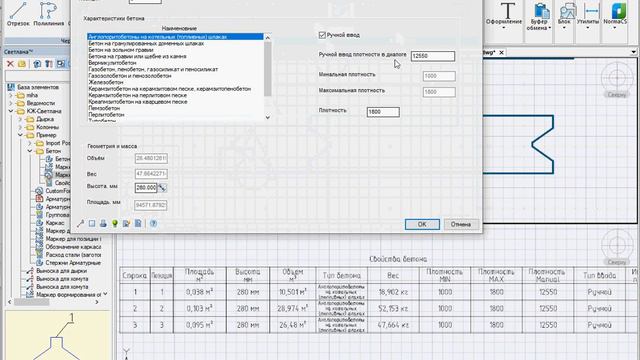The image size is (640, 360).
Task: Close the dwg document tab
Action: [x=501, y=52]
